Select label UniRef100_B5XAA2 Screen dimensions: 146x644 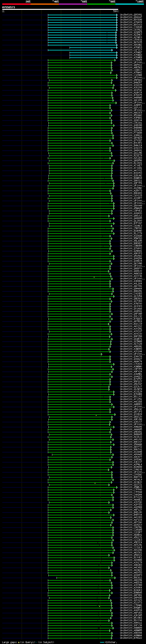click(131, 115)
